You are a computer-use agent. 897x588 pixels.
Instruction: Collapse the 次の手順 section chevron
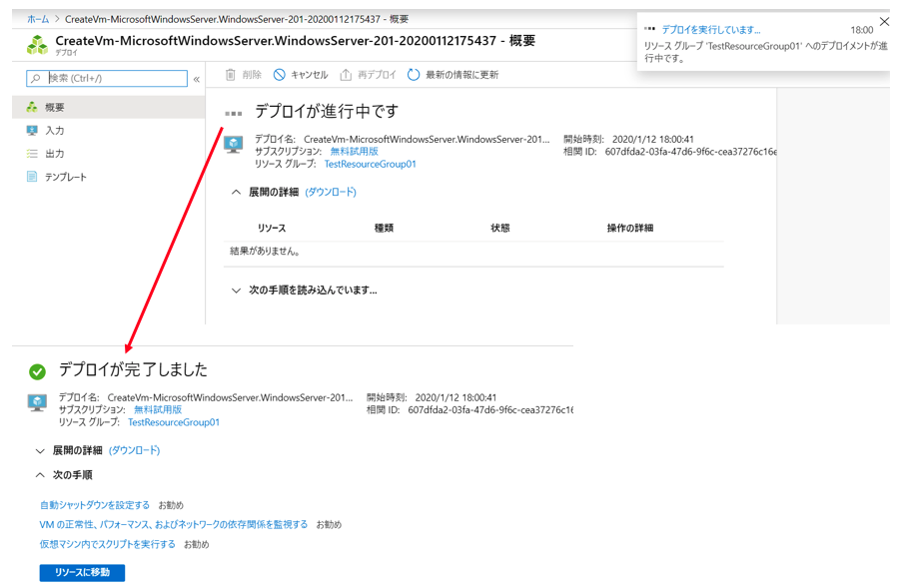coord(40,475)
